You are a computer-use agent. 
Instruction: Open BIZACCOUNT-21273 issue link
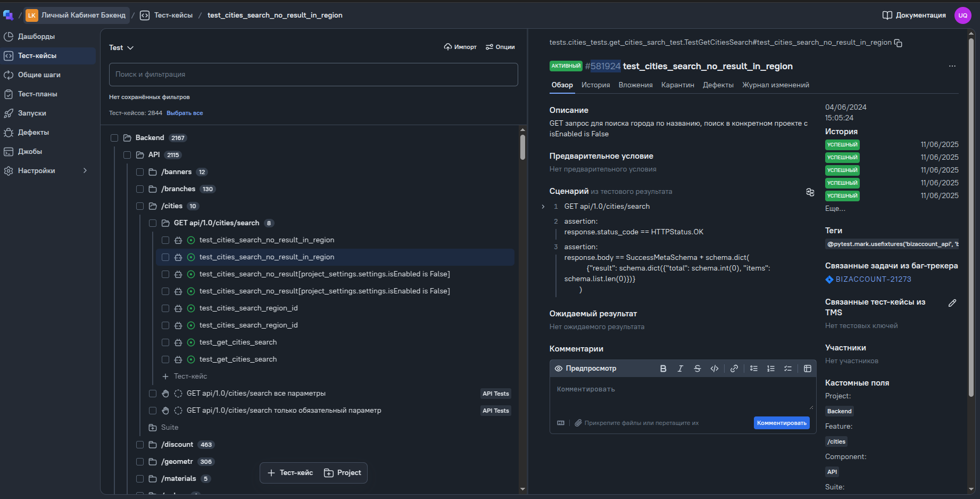point(873,280)
